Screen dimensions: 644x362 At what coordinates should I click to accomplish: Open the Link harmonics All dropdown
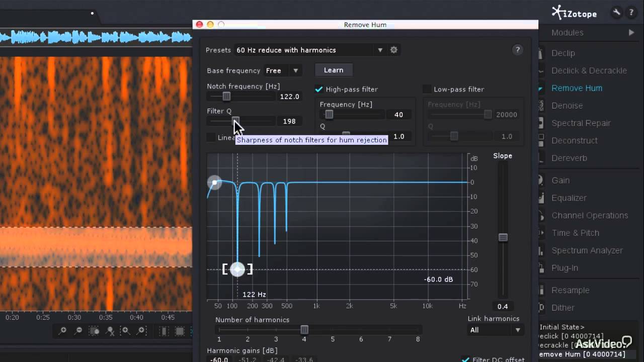pyautogui.click(x=495, y=330)
